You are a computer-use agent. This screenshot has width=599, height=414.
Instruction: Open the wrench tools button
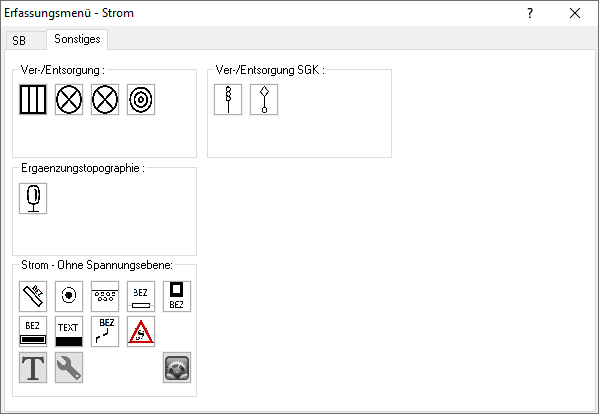click(x=69, y=367)
